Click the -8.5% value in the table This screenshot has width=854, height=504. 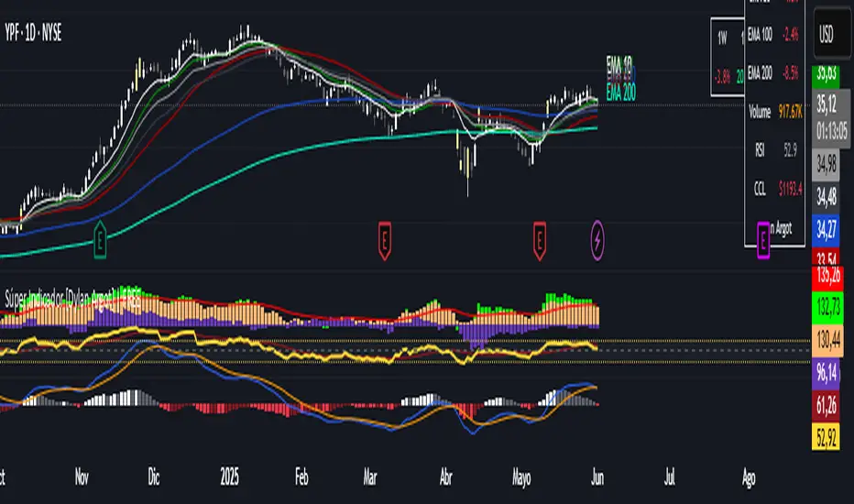[x=790, y=73]
